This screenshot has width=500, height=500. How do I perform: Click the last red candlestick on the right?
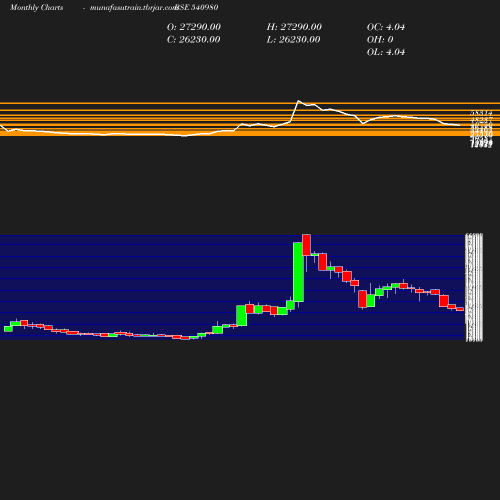[x=460, y=309]
